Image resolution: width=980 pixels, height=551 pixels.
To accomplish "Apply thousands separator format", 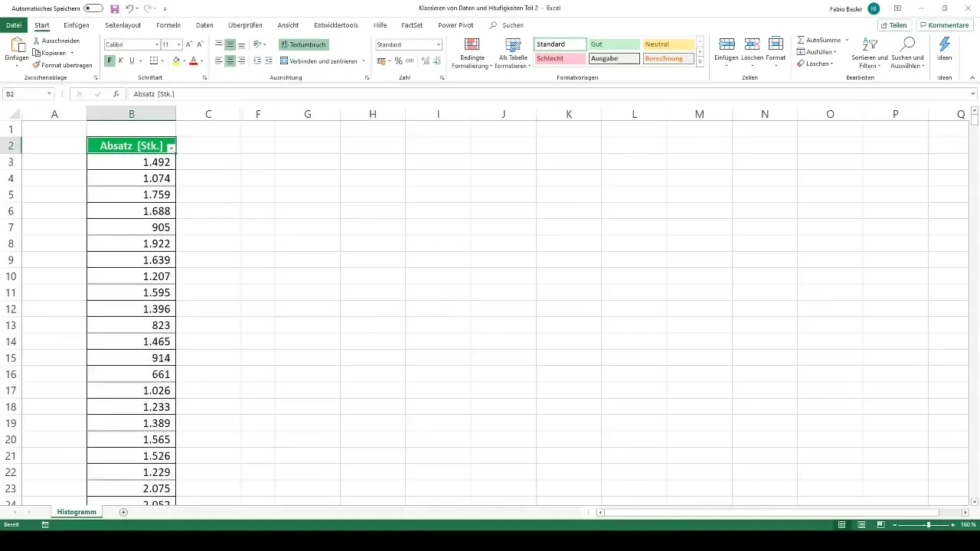I will click(x=409, y=60).
